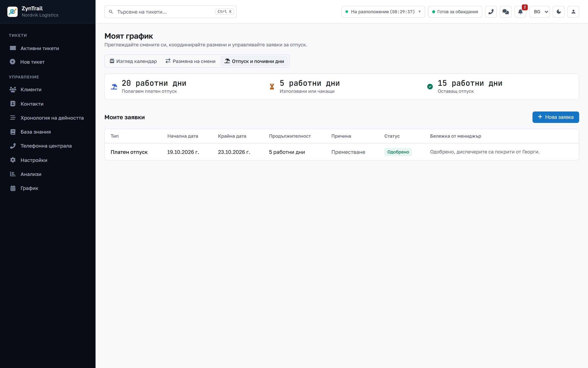588x368 pixels.
Task: Open the chat conversations icon
Action: pyautogui.click(x=505, y=12)
